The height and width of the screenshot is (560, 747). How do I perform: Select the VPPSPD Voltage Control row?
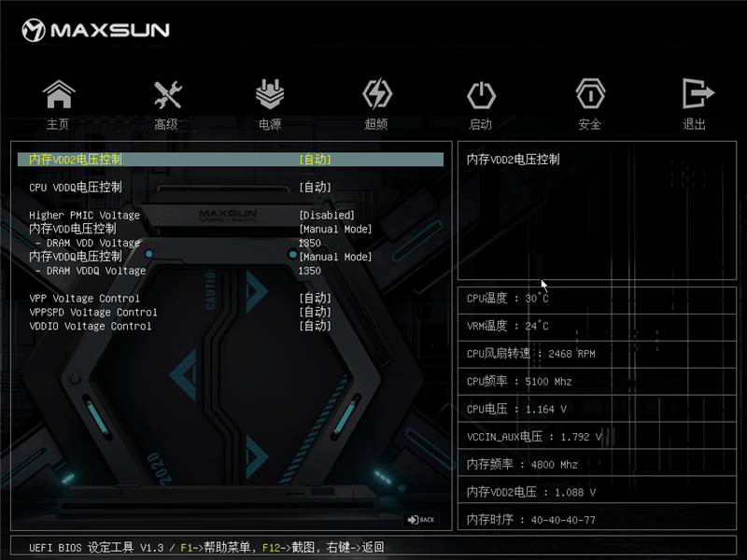231,313
